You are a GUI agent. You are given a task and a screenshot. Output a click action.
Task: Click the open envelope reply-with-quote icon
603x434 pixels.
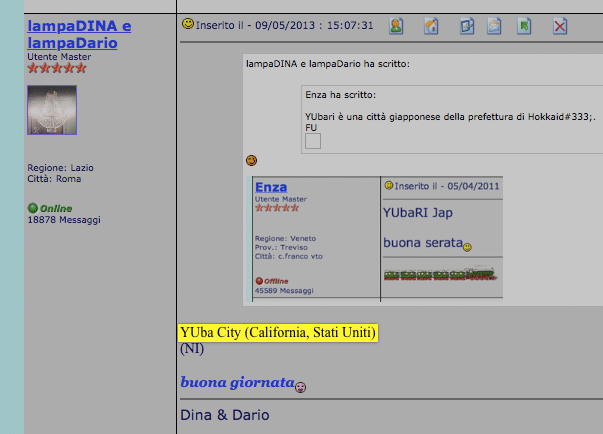(x=494, y=26)
